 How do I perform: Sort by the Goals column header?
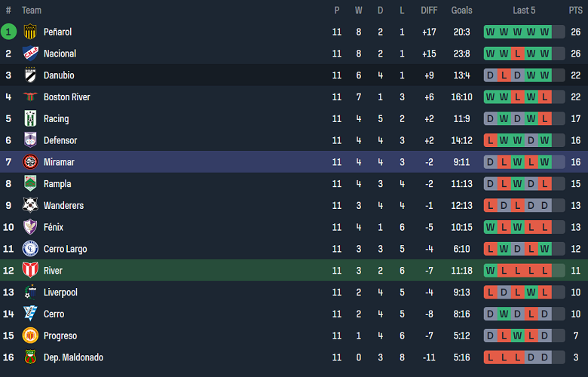pos(461,11)
